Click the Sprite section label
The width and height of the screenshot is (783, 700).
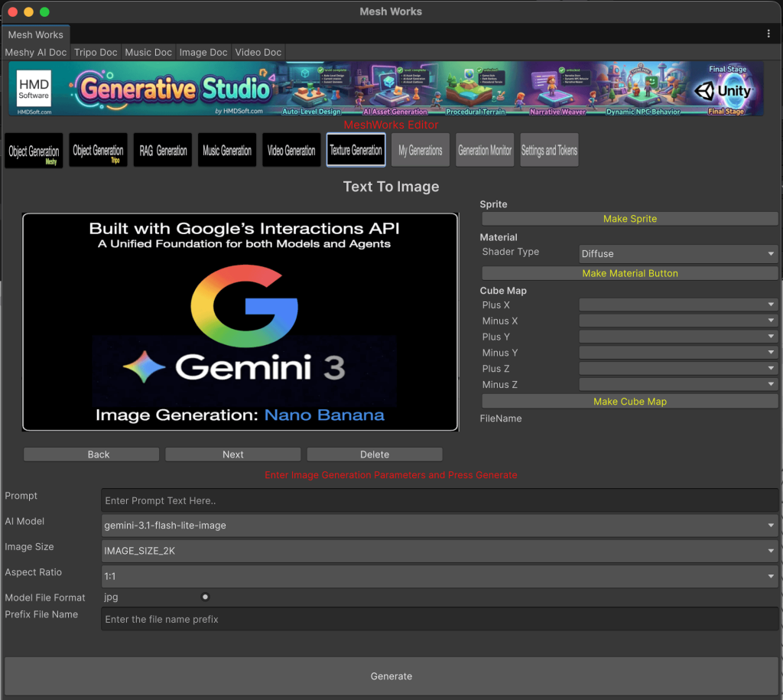[493, 204]
